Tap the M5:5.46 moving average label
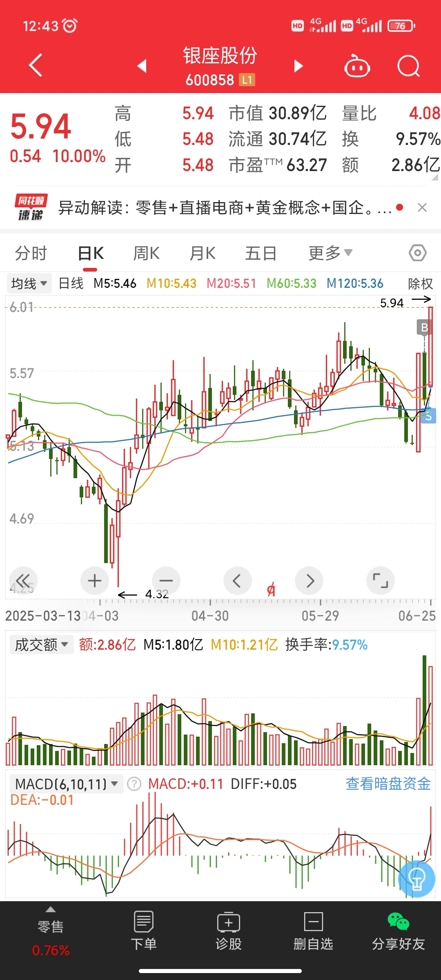441x980 pixels. pyautogui.click(x=115, y=283)
